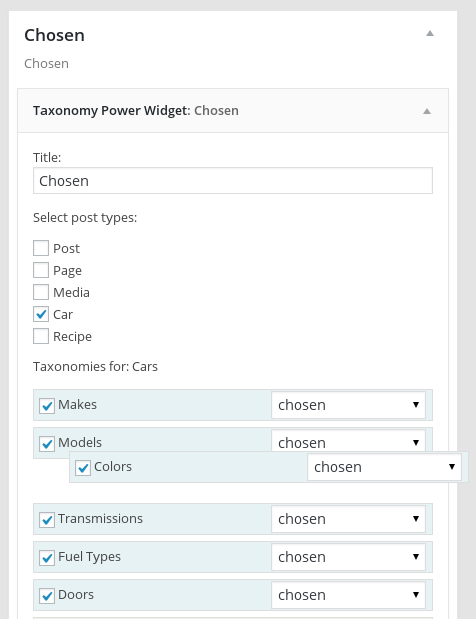Open the Models display type dropdown
The width and height of the screenshot is (476, 619).
coord(349,441)
